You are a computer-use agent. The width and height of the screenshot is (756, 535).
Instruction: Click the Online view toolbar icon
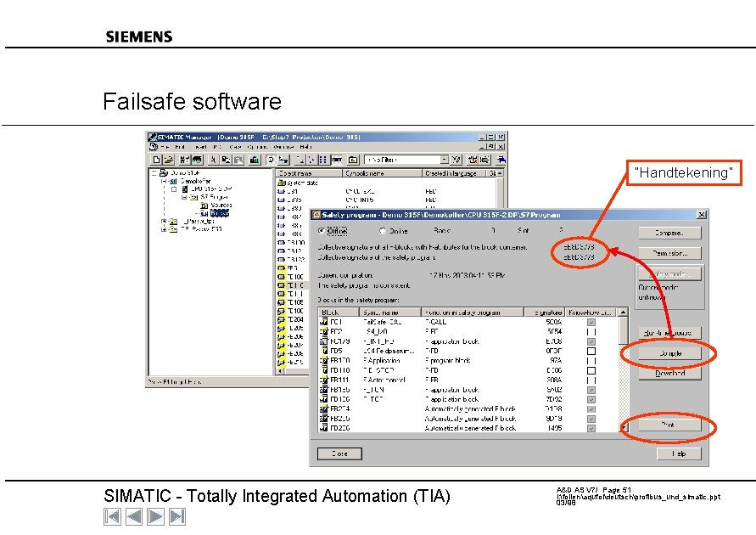271,160
